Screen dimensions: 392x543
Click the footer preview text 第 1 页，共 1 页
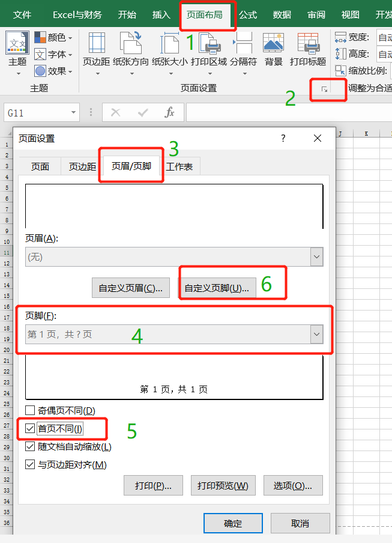pos(173,389)
